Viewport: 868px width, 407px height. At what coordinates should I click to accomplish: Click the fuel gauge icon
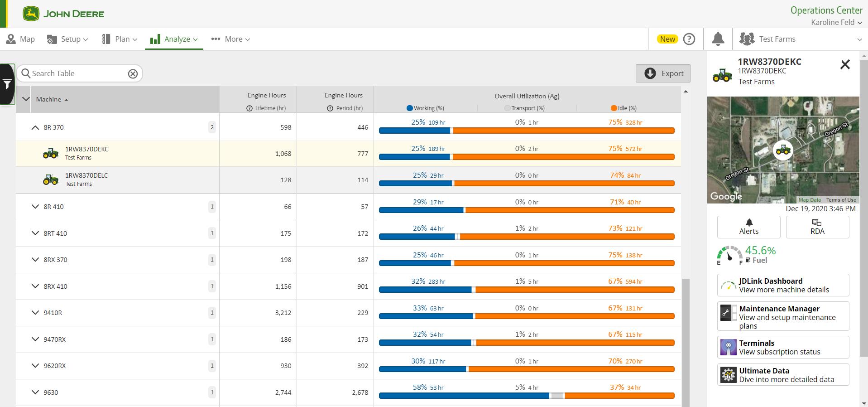coord(729,255)
